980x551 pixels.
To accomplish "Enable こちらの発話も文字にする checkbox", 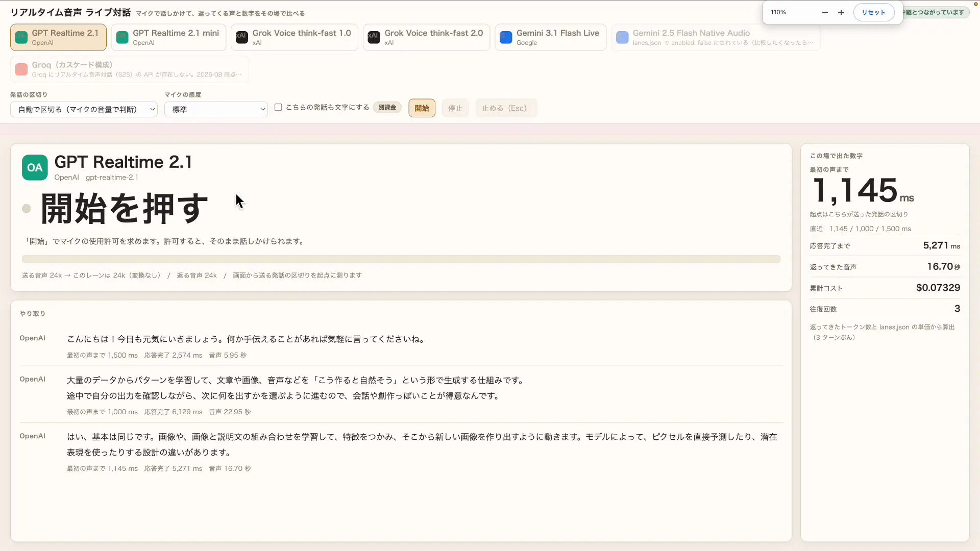I will [278, 107].
